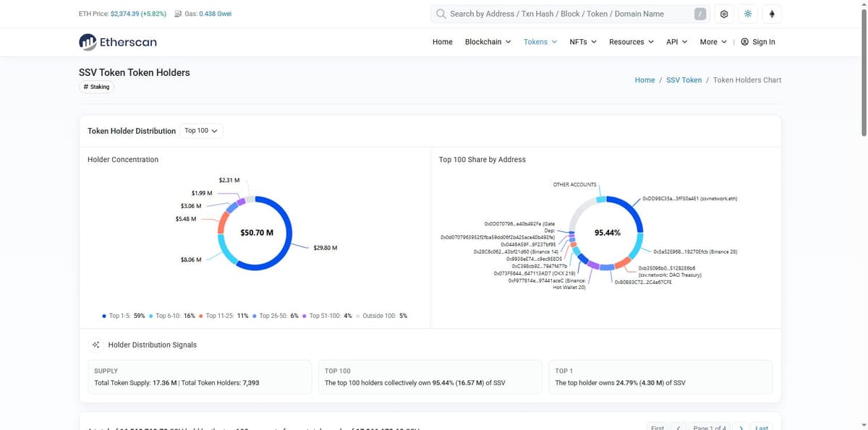Open the Ethereum network selector icon
Image resolution: width=868 pixels, height=430 pixels.
(x=772, y=14)
